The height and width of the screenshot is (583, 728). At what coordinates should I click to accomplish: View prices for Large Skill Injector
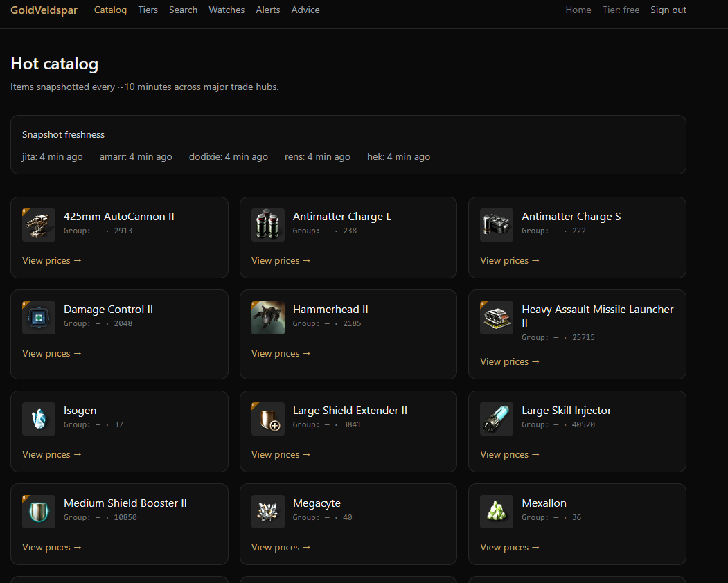[x=509, y=455]
